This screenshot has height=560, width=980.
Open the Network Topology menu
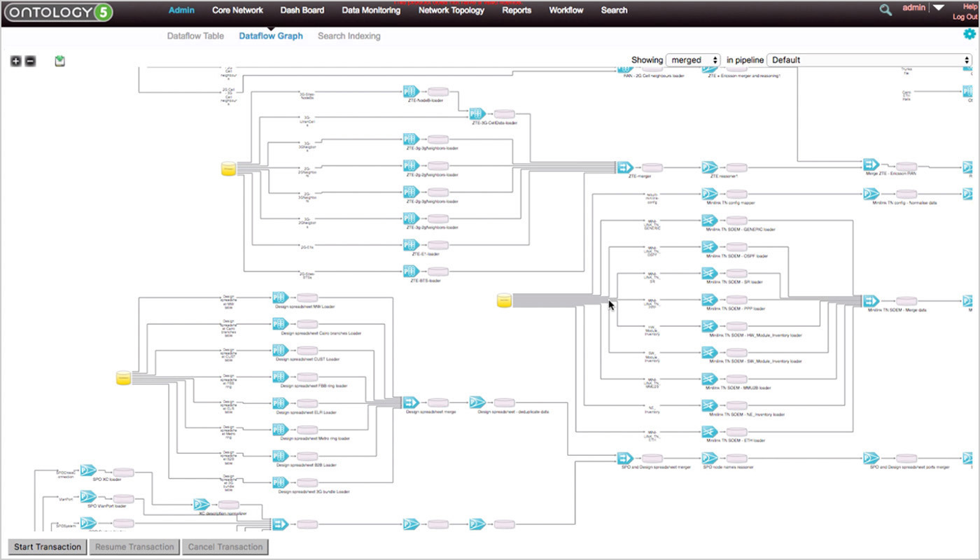coord(451,10)
